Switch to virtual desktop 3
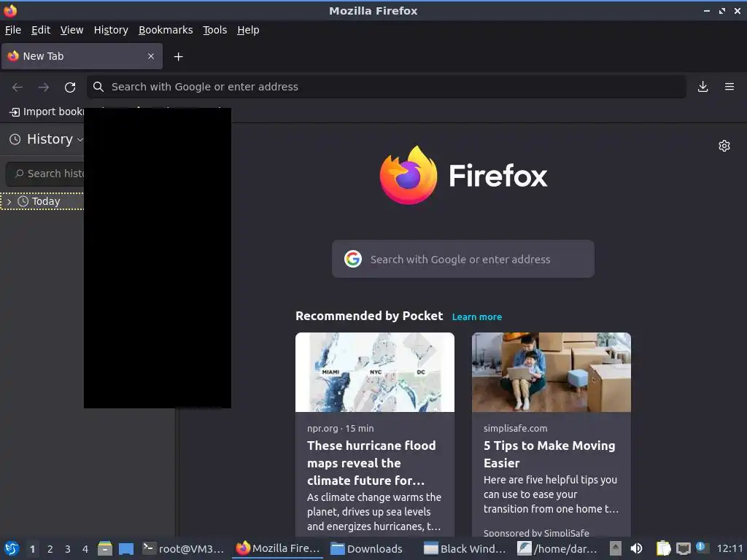This screenshot has width=747, height=560. (68, 549)
